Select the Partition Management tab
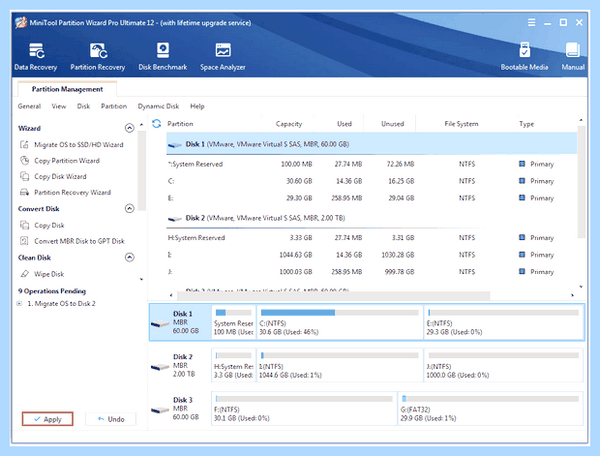This screenshot has height=456, width=600. tap(67, 89)
